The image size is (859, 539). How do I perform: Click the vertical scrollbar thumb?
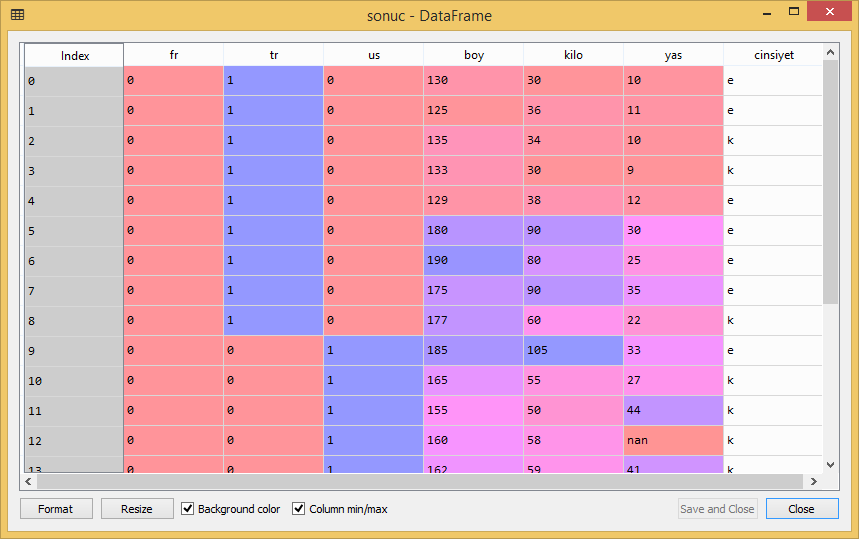click(831, 182)
